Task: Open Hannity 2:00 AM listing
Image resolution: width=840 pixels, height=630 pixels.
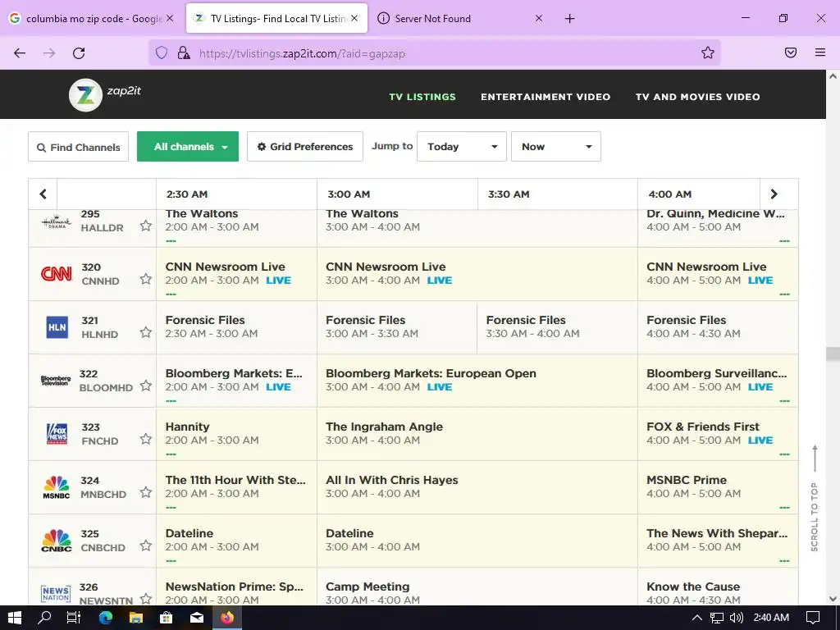Action: [236, 434]
